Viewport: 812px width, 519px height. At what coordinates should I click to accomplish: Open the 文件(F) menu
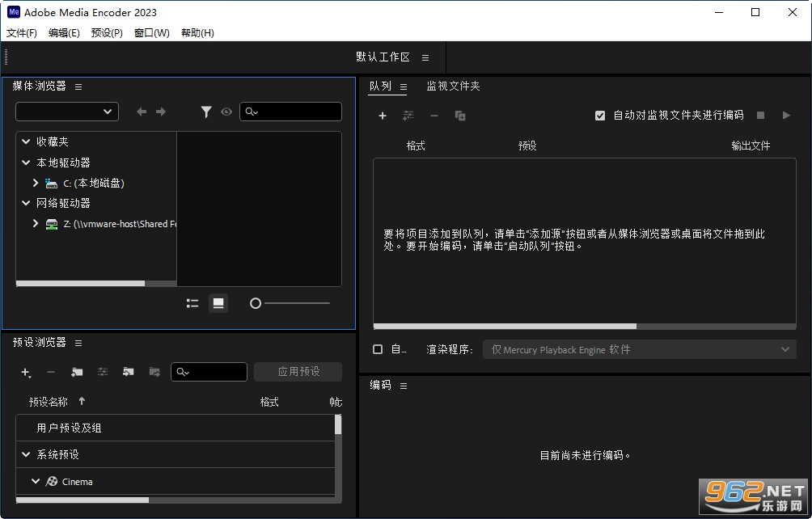pos(21,32)
